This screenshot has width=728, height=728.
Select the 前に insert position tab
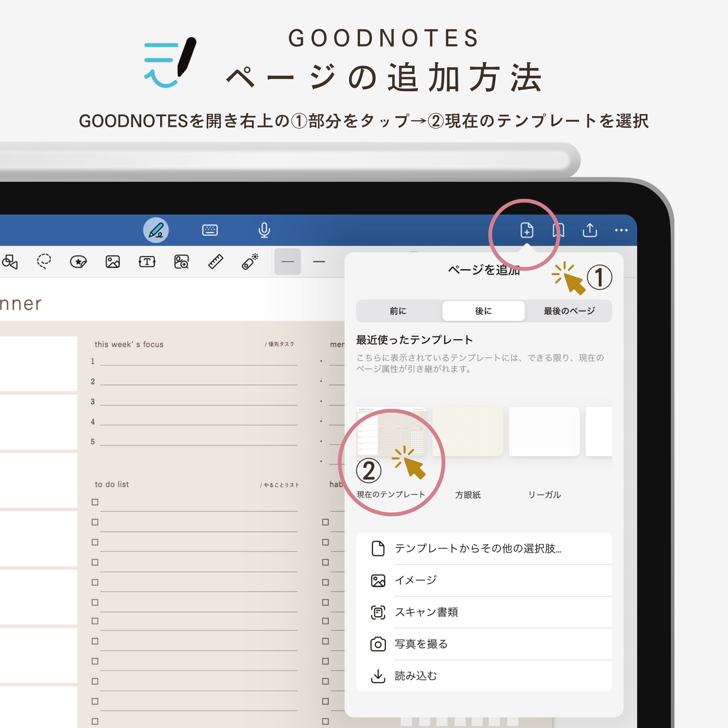pyautogui.click(x=398, y=311)
